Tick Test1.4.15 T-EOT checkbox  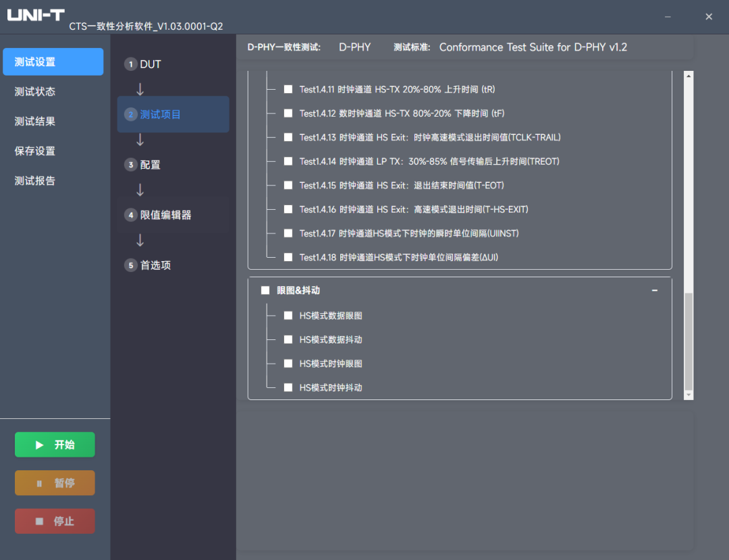point(288,186)
